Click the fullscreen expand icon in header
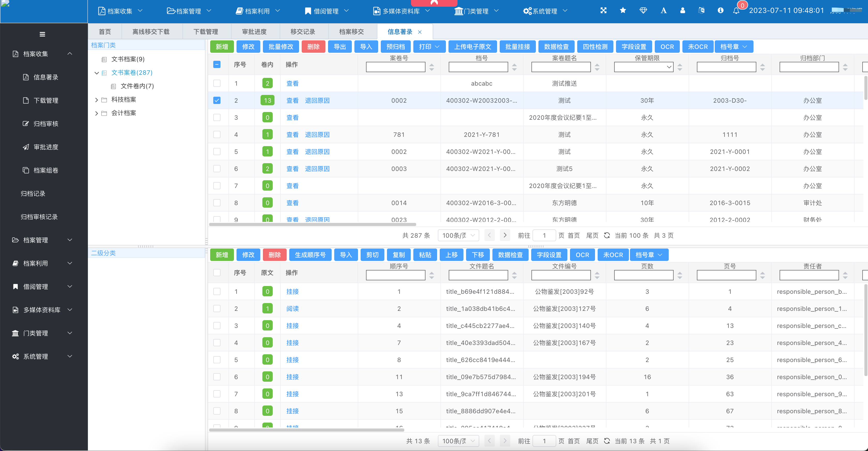This screenshot has width=868, height=451. (604, 10)
